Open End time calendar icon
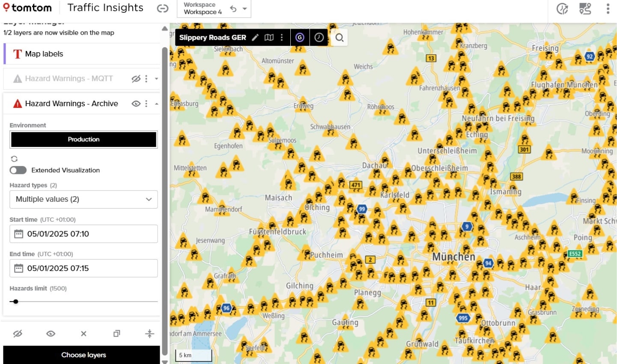This screenshot has height=364, width=617. click(x=18, y=268)
